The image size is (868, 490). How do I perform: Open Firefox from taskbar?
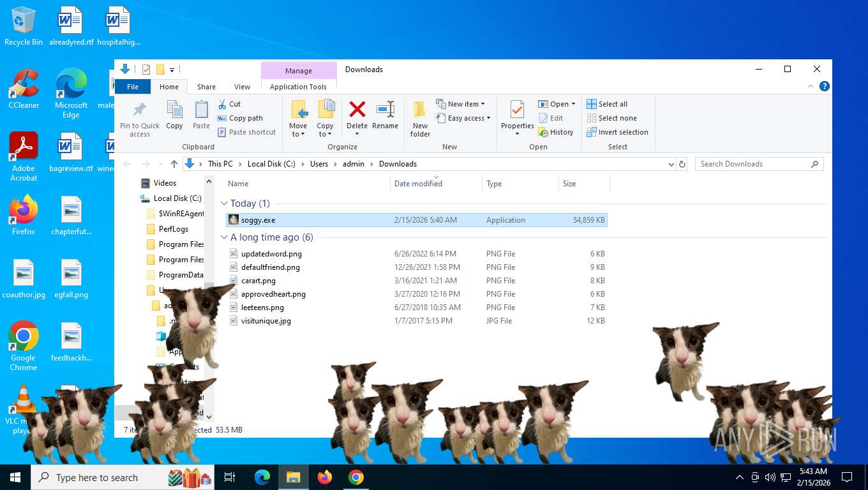(x=325, y=477)
